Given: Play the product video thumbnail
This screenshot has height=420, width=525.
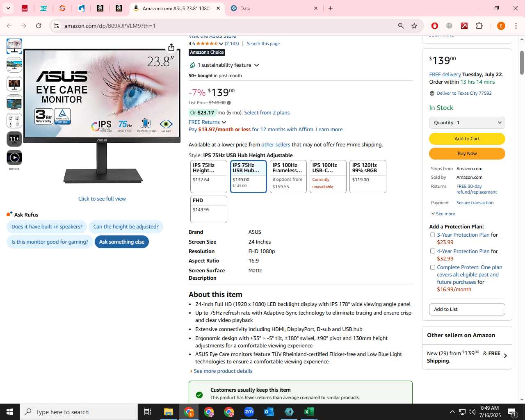Looking at the screenshot, I should 14,157.
